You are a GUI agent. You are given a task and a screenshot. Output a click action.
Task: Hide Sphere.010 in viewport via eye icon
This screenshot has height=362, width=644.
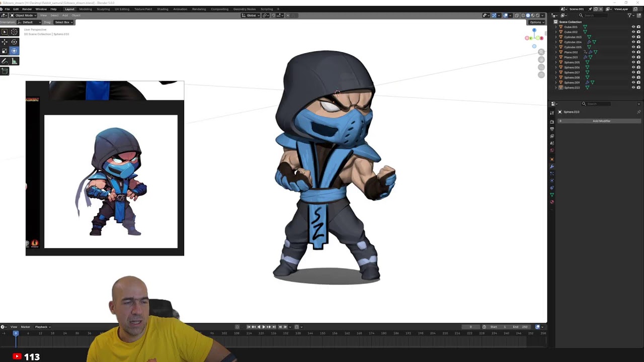[x=633, y=87]
